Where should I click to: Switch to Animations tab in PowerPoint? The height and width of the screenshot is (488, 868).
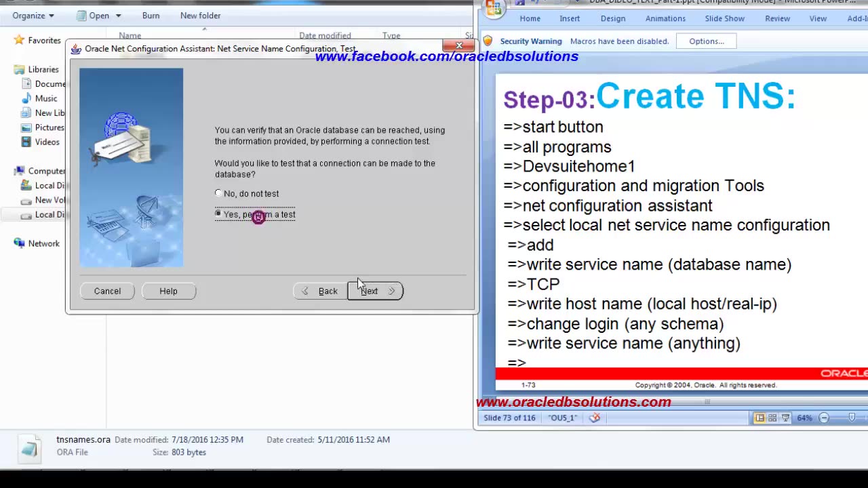(x=665, y=18)
